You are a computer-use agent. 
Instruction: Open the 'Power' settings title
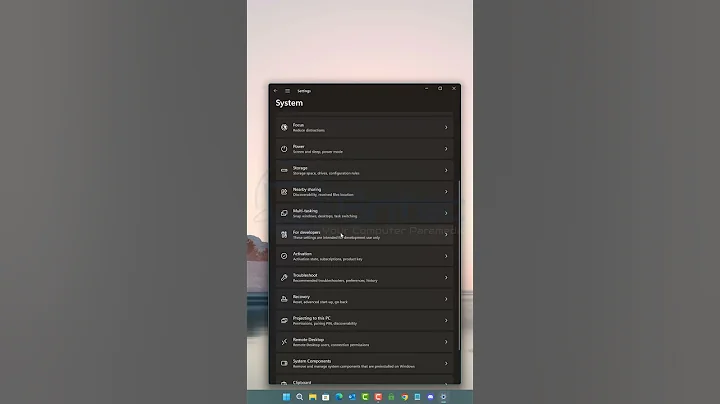[298, 146]
